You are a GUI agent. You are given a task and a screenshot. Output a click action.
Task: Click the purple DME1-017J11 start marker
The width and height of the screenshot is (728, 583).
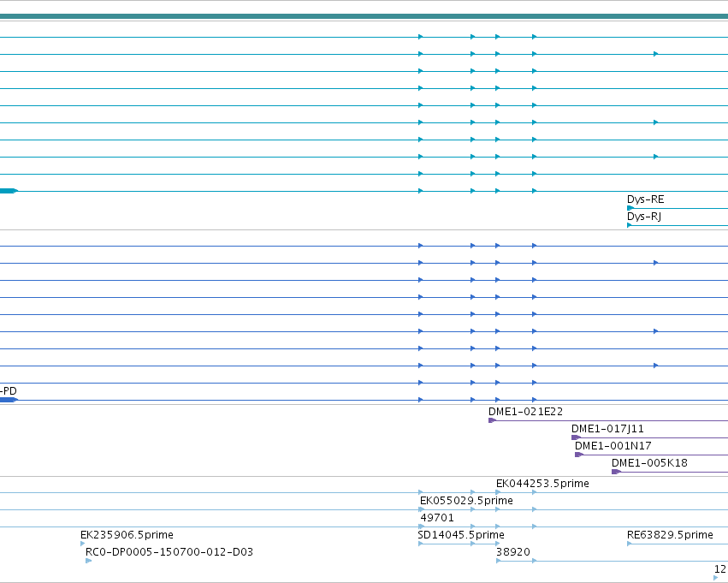576,437
